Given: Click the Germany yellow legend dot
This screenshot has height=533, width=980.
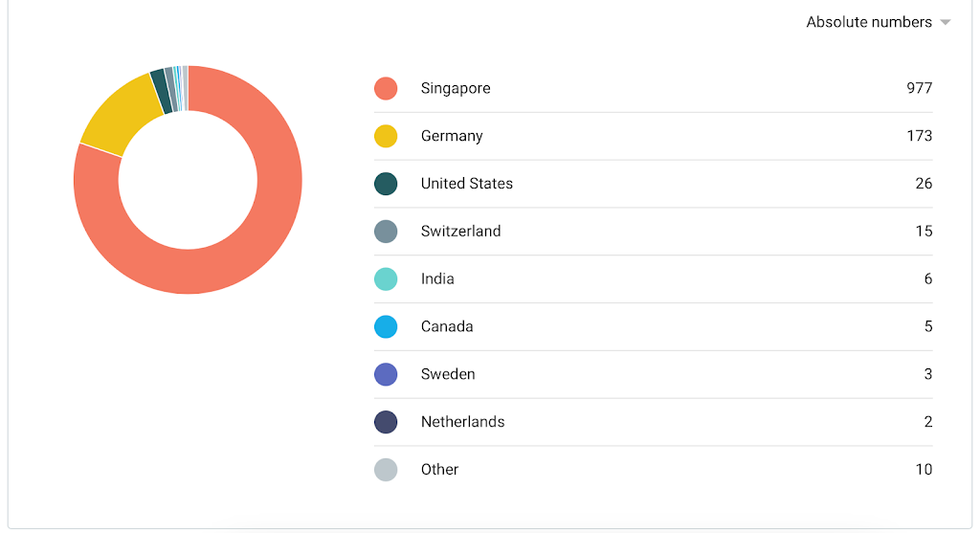Looking at the screenshot, I should click(x=386, y=136).
